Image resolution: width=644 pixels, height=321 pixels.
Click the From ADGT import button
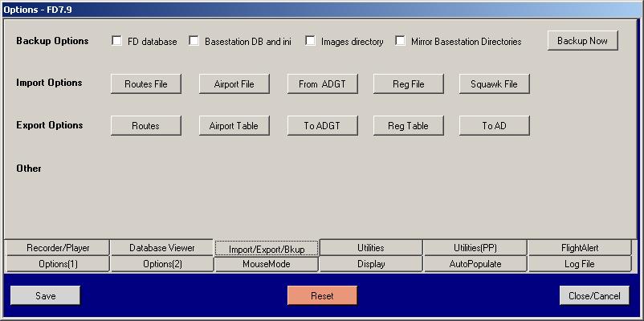[x=323, y=84]
